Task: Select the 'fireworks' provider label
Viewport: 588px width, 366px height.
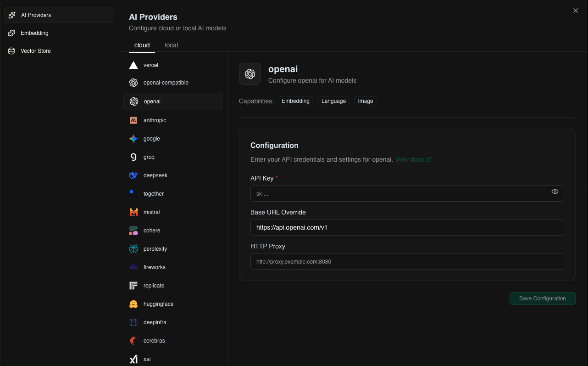Action: [155, 267]
